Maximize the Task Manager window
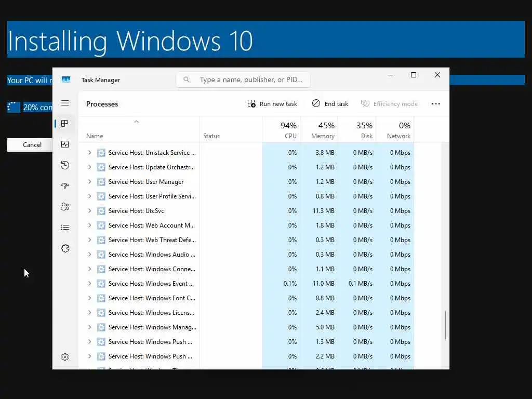 click(413, 75)
